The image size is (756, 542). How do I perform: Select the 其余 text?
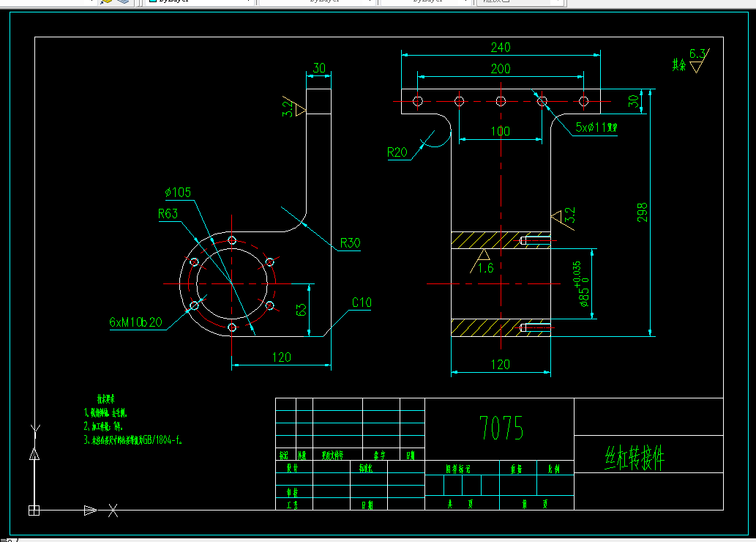[679, 64]
